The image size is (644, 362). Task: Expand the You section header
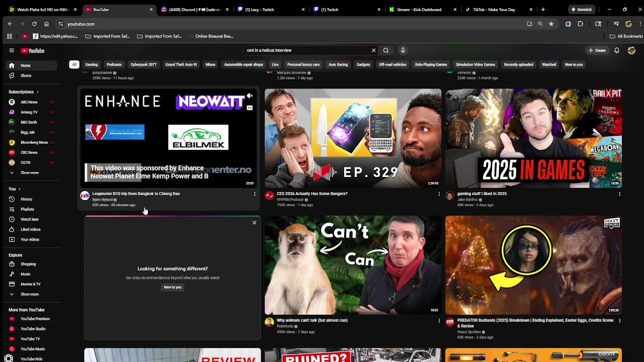point(15,189)
